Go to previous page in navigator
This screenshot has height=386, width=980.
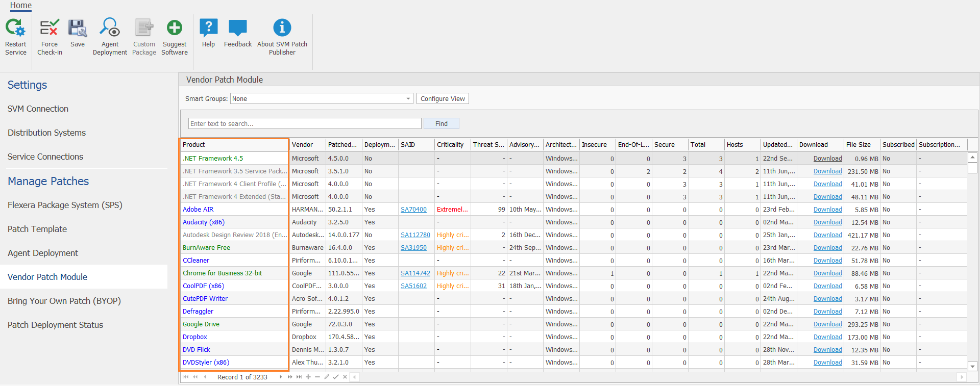click(195, 377)
